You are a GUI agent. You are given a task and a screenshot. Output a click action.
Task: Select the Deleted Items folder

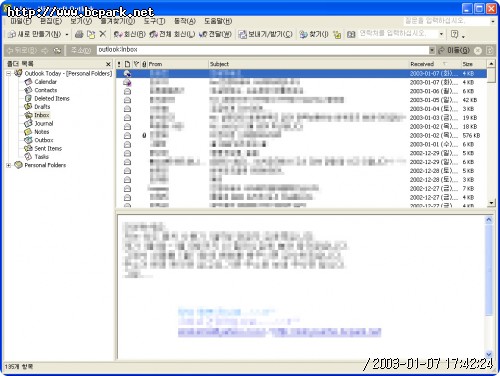pos(52,98)
